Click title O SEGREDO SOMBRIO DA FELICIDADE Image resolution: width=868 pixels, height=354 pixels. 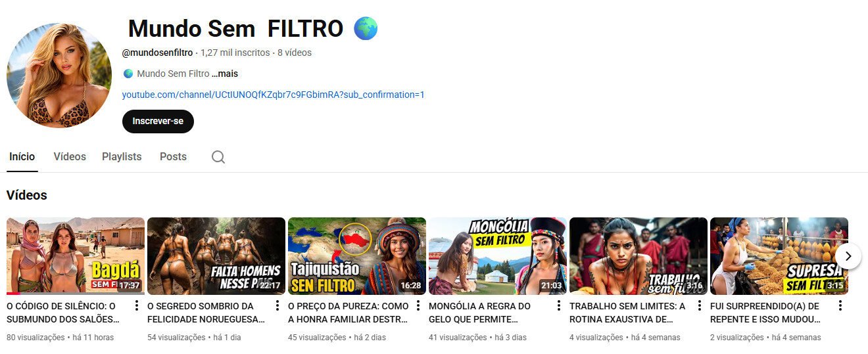click(206, 313)
